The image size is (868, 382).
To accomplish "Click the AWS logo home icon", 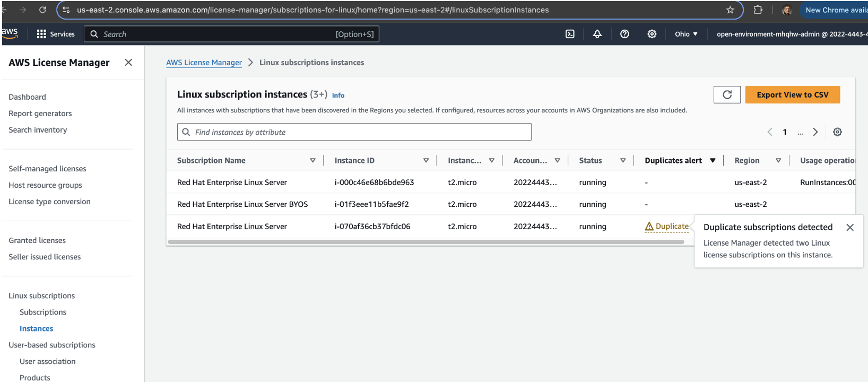I will point(10,33).
